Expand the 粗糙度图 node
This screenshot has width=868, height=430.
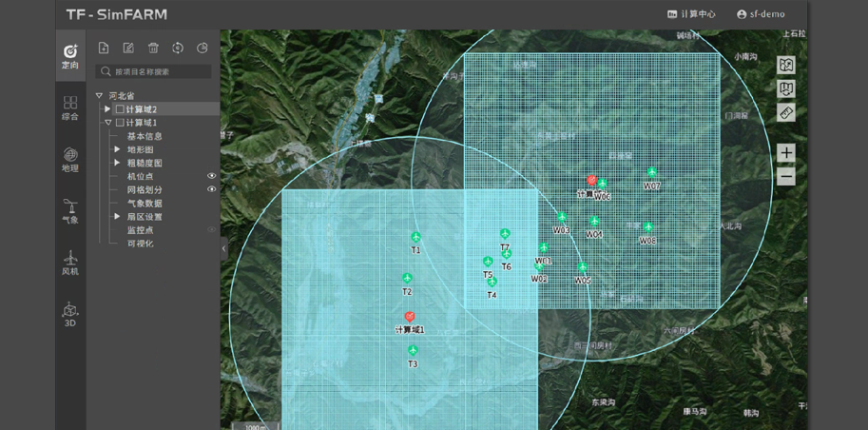[x=117, y=163]
